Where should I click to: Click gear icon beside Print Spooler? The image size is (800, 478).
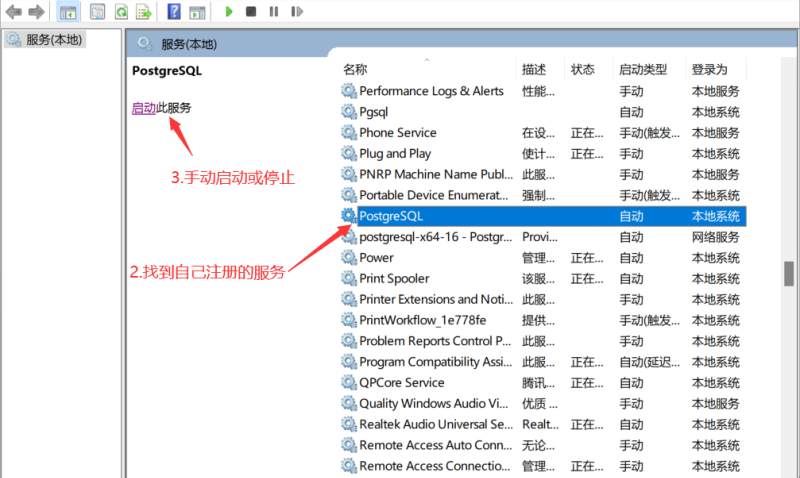coord(349,279)
